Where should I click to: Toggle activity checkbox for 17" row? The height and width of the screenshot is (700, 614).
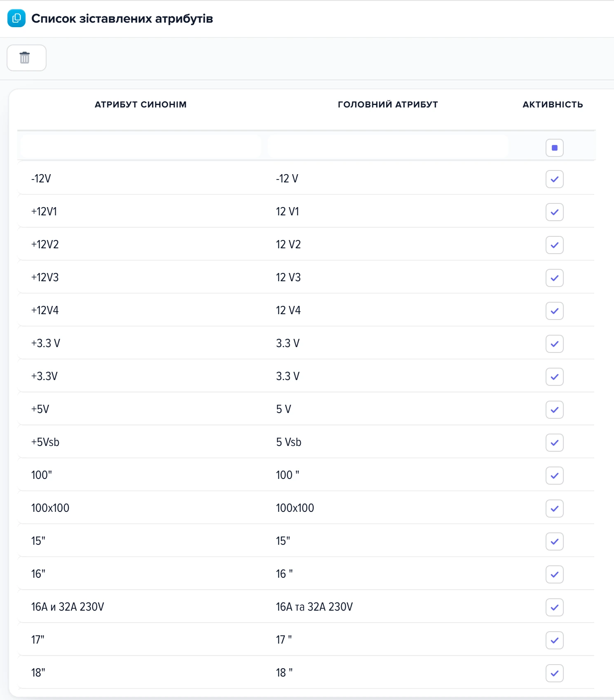coord(555,640)
